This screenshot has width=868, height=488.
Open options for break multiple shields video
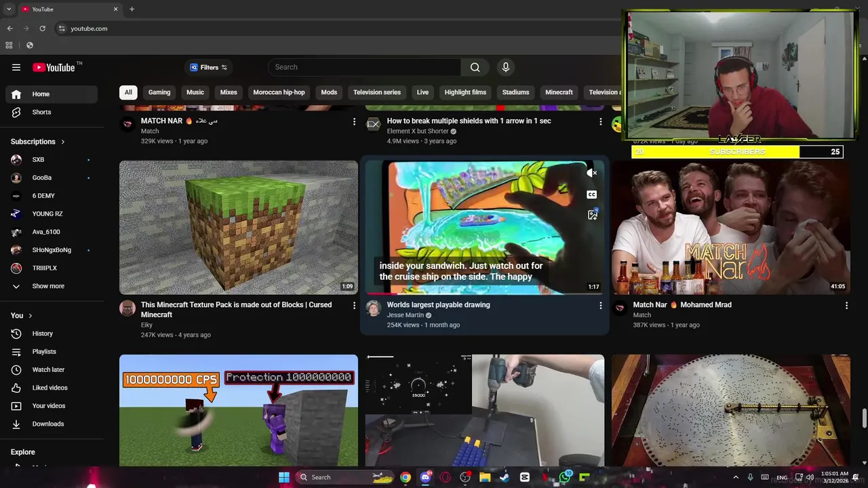600,121
